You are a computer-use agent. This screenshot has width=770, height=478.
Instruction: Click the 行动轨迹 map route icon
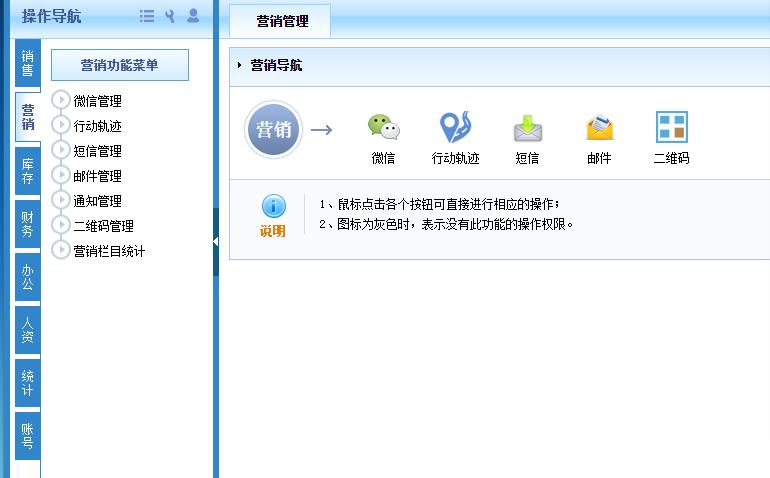pos(455,129)
